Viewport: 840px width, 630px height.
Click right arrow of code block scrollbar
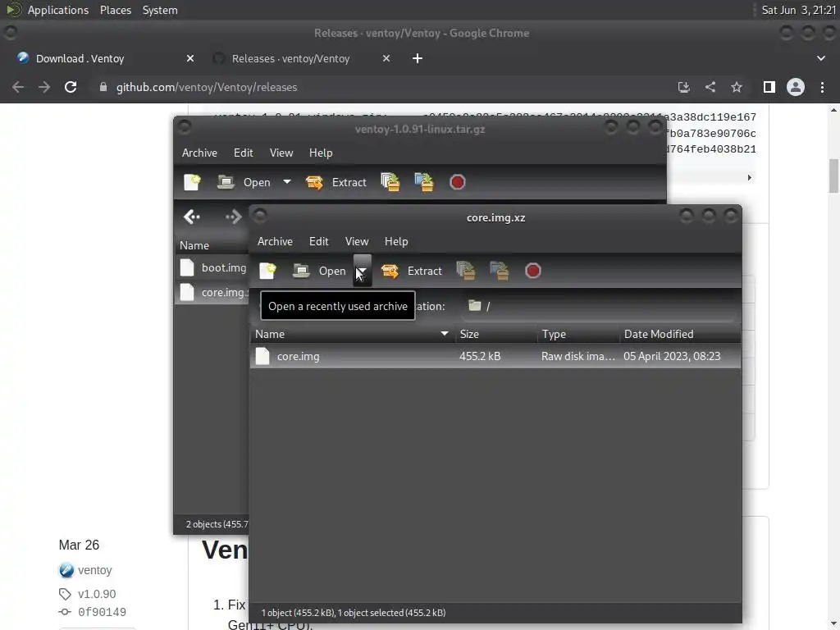pyautogui.click(x=750, y=177)
